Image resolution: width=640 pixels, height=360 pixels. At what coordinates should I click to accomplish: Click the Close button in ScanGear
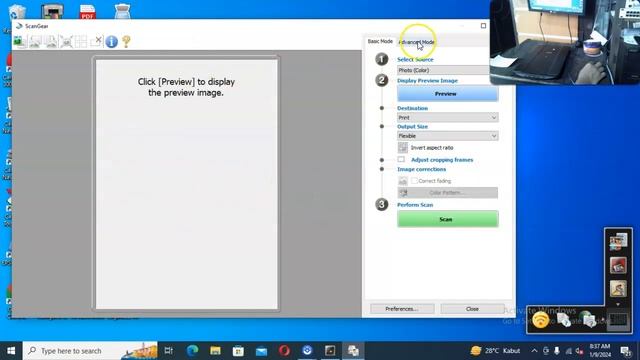click(472, 309)
